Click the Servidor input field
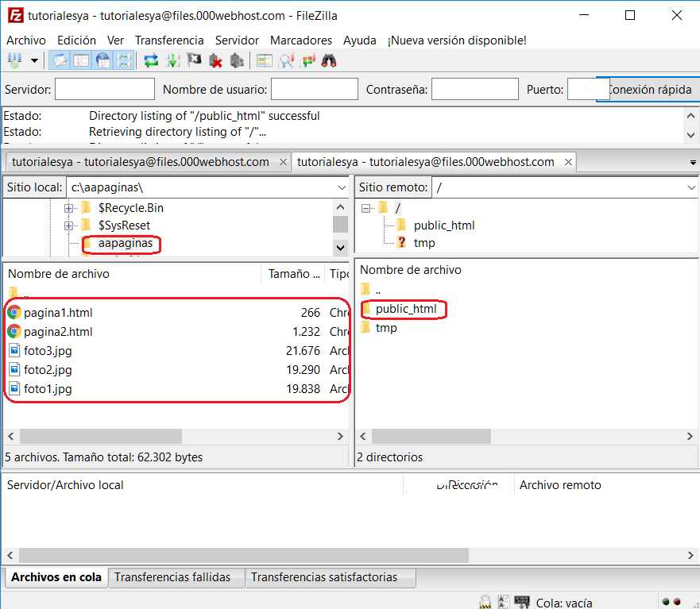Screen dimensions: 700x609 (x=105, y=89)
